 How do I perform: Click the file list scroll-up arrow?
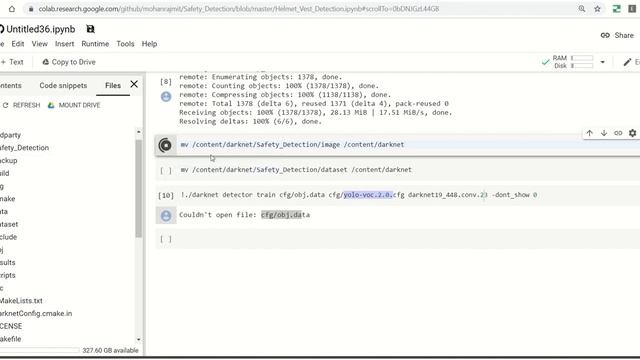[x=139, y=131]
